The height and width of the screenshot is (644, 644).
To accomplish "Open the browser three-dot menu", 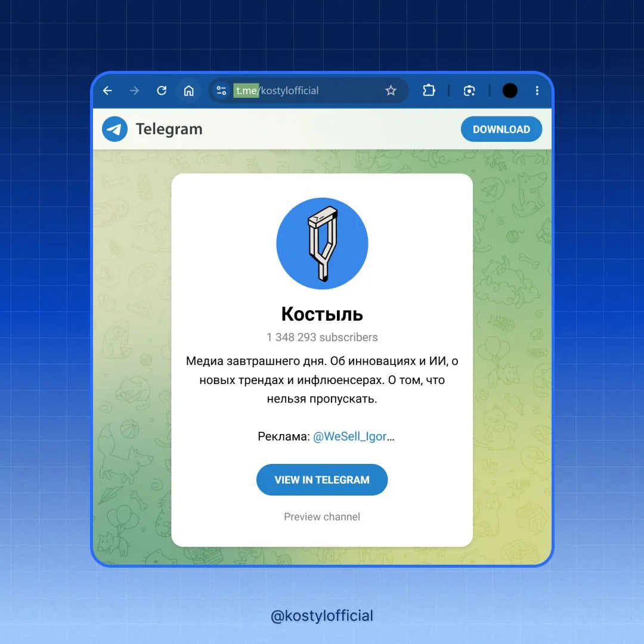I will pos(537,91).
